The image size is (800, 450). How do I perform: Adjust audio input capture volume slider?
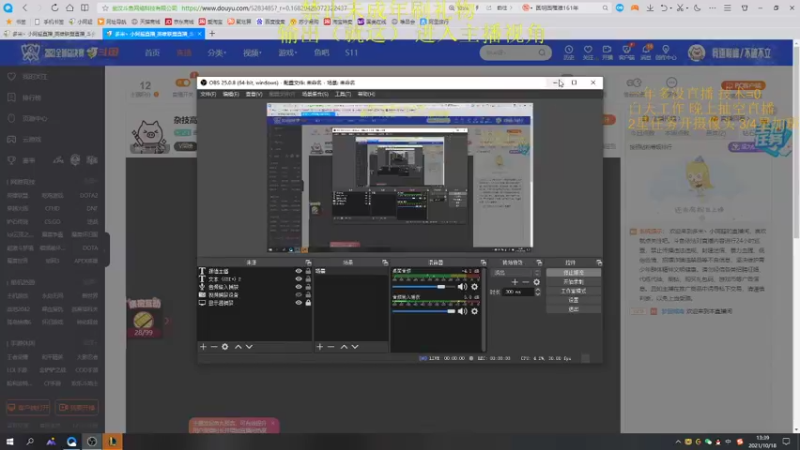[x=423, y=311]
